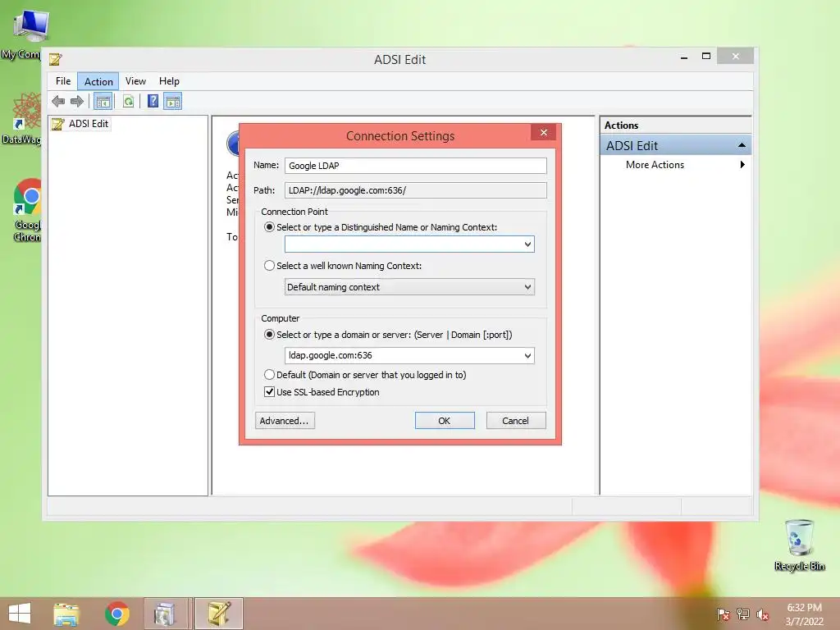Toggle the Show/Hide Console Tree toolbar icon

(103, 101)
